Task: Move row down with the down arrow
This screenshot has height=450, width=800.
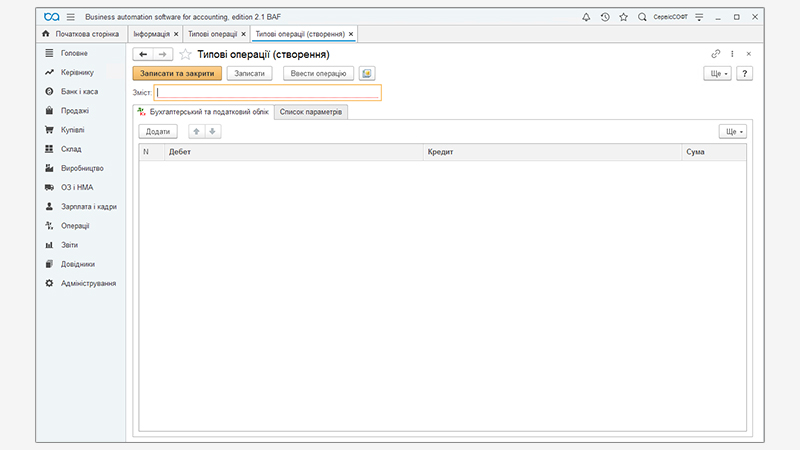Action: tap(213, 132)
